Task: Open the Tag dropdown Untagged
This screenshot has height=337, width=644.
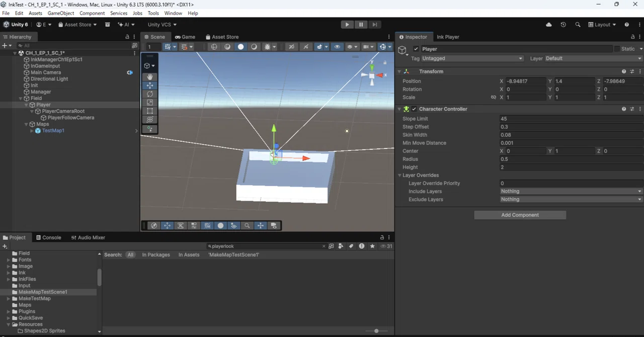Action: pos(472,58)
